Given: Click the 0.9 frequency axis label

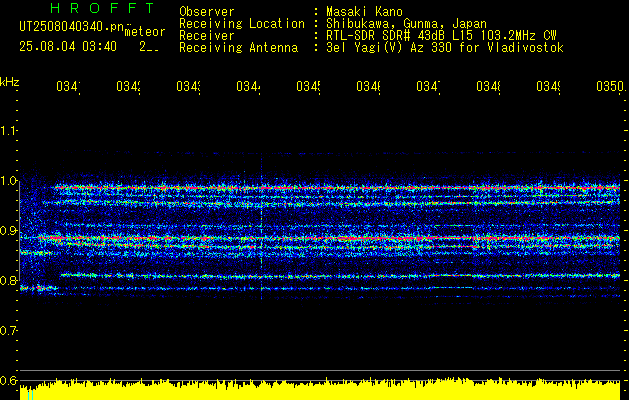Looking at the screenshot, I should (8, 231).
